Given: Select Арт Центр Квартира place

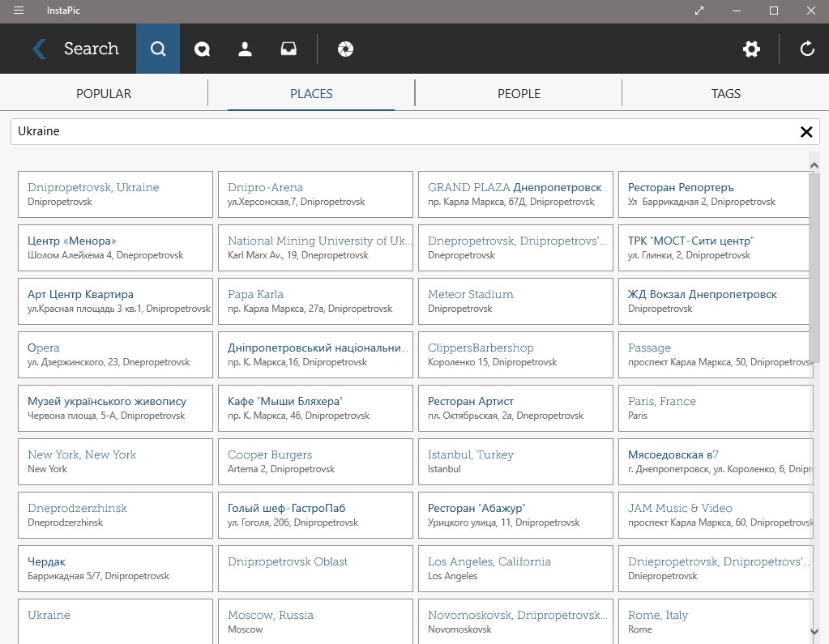Looking at the screenshot, I should coord(115,301).
